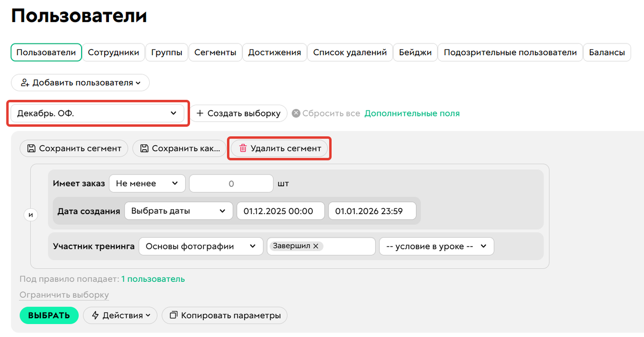Open the условие в уроке dropdown

tap(436, 246)
